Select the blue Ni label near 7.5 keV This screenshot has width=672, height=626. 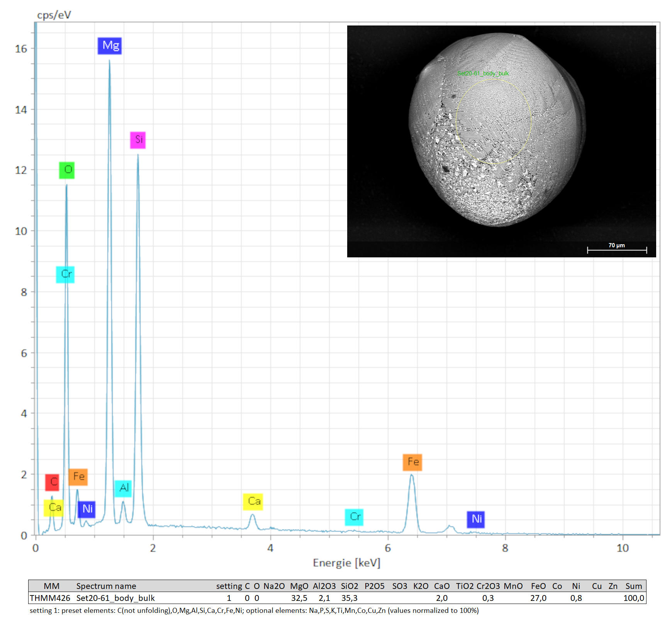[x=476, y=519]
